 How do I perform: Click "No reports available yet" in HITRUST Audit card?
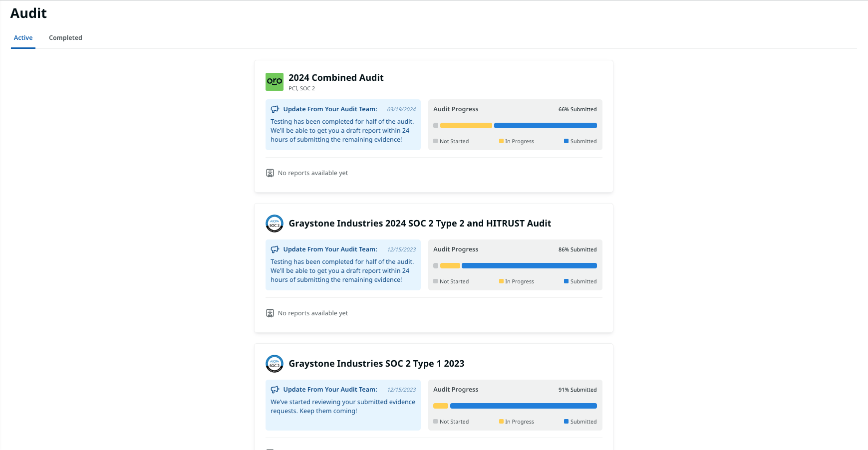click(313, 313)
